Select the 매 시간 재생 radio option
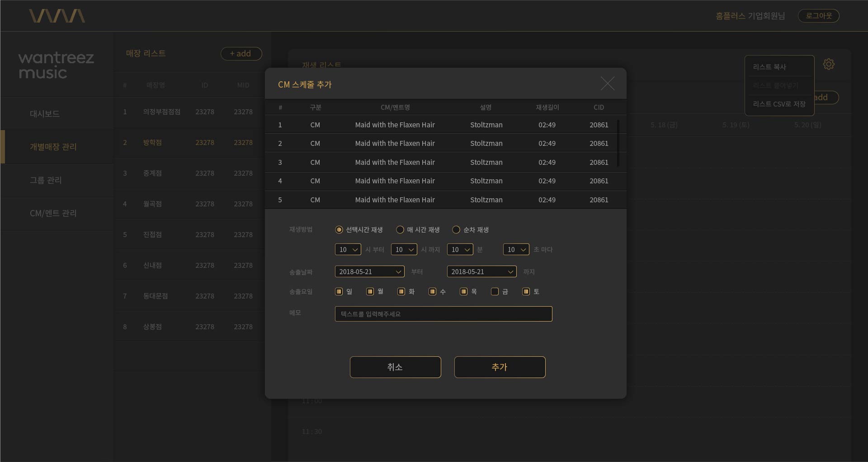Image resolution: width=868 pixels, height=462 pixels. pos(400,230)
